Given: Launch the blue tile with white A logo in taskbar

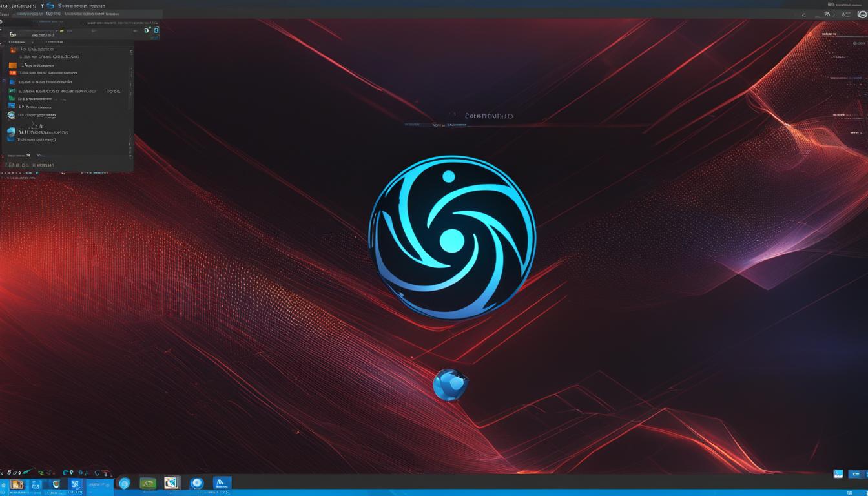Looking at the screenshot, I should [x=222, y=483].
